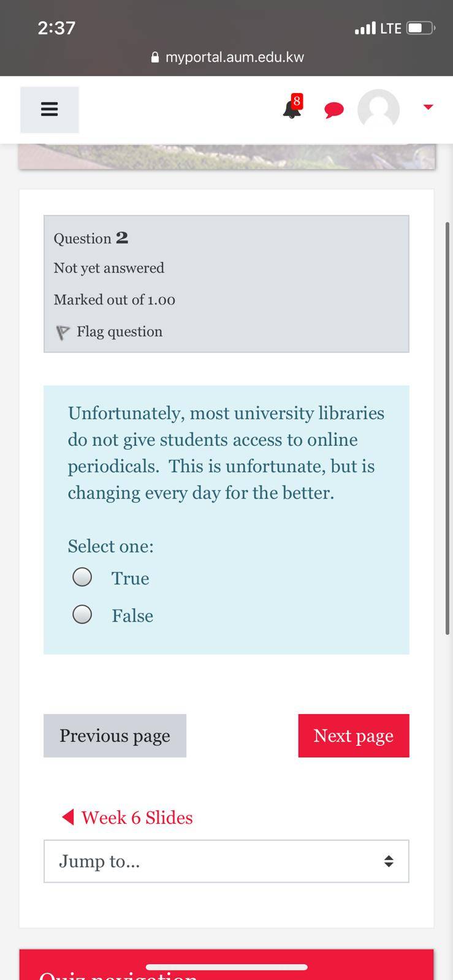Tap the home indicator bar
The width and height of the screenshot is (453, 980).
226,967
